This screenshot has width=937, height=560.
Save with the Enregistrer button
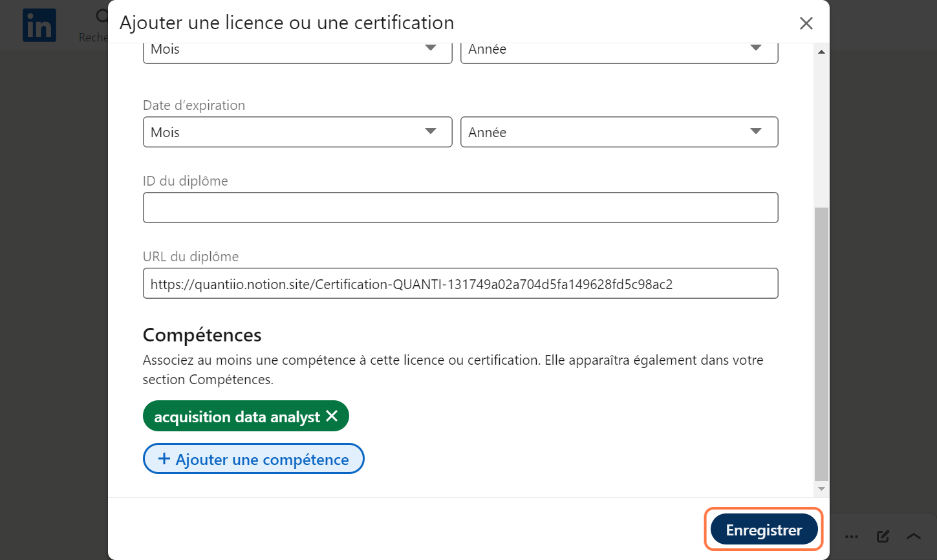click(x=764, y=530)
